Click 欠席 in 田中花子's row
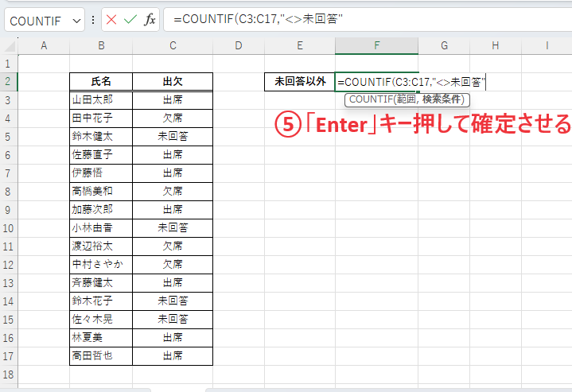The height and width of the screenshot is (392, 572). click(173, 118)
